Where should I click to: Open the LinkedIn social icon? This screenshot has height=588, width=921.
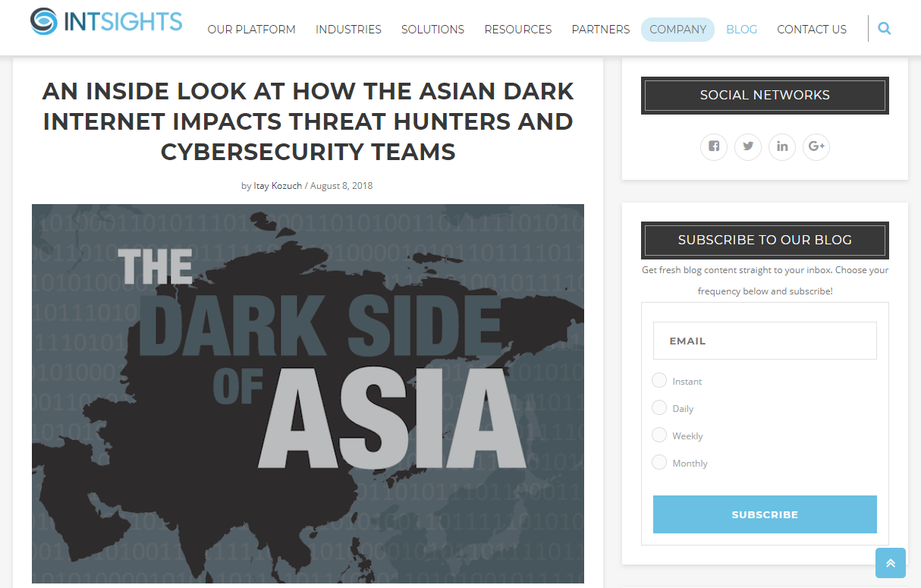coord(782,146)
